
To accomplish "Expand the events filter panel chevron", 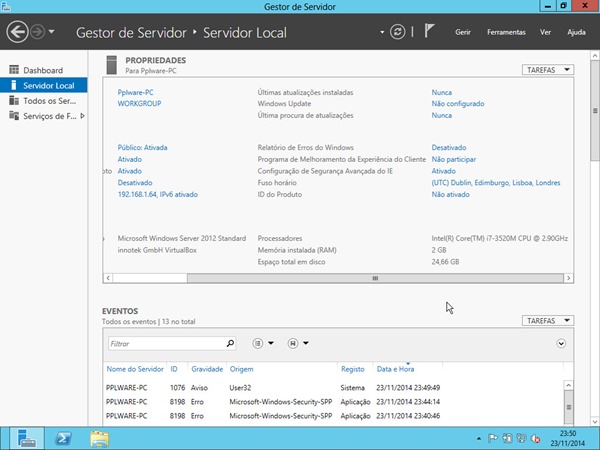I will 561,343.
